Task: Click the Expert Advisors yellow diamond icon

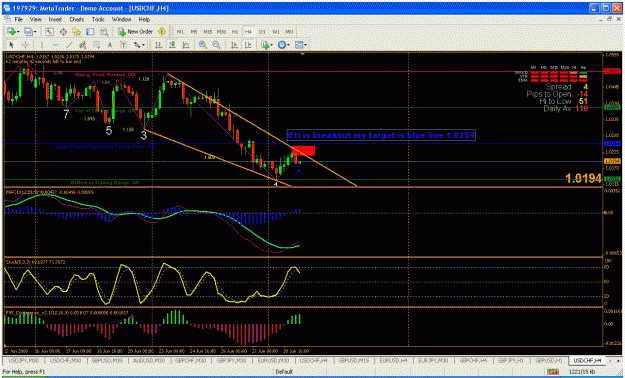Action: 161,32
